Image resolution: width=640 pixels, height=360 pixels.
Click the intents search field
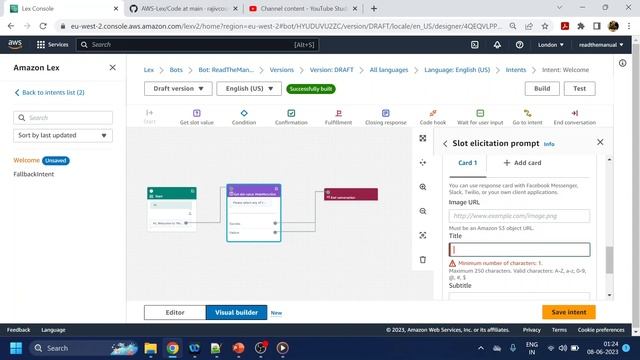[x=63, y=118]
